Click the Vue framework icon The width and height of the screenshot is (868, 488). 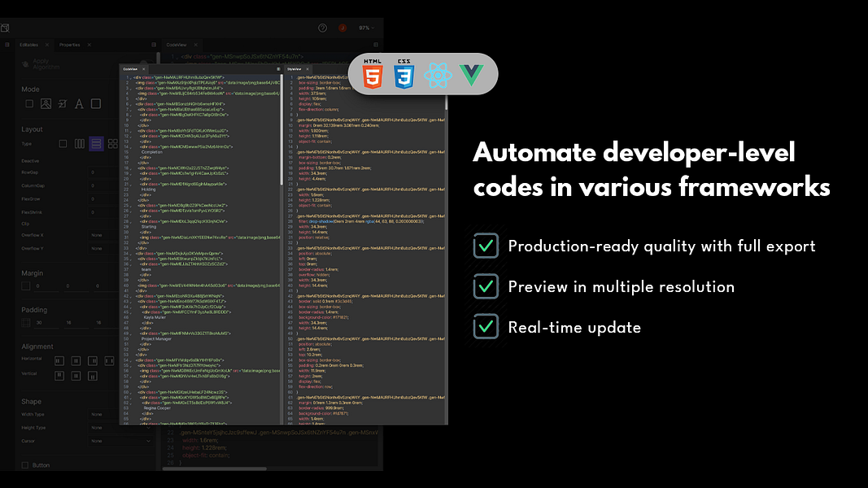click(469, 73)
